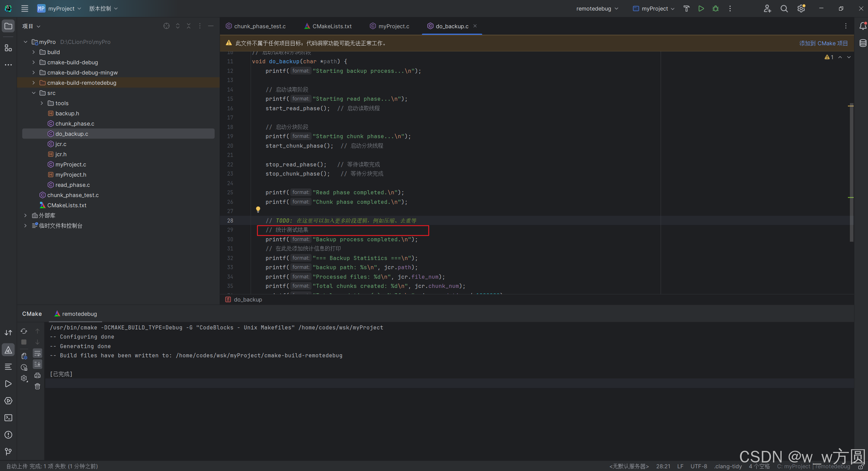Open warnings count indicator

pyautogui.click(x=829, y=57)
